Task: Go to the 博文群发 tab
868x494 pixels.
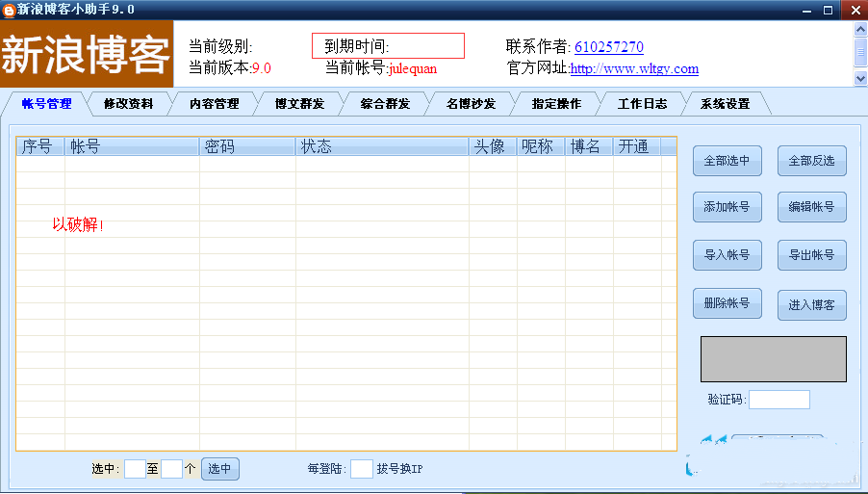Action: [299, 104]
